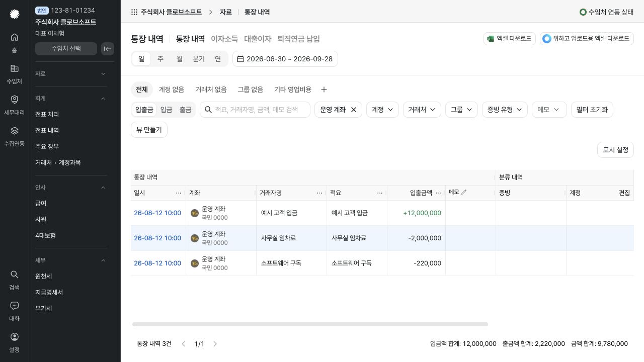Viewport: 644px width, 362px height.
Task: Click the 필터 초기화 button
Action: [x=592, y=110]
